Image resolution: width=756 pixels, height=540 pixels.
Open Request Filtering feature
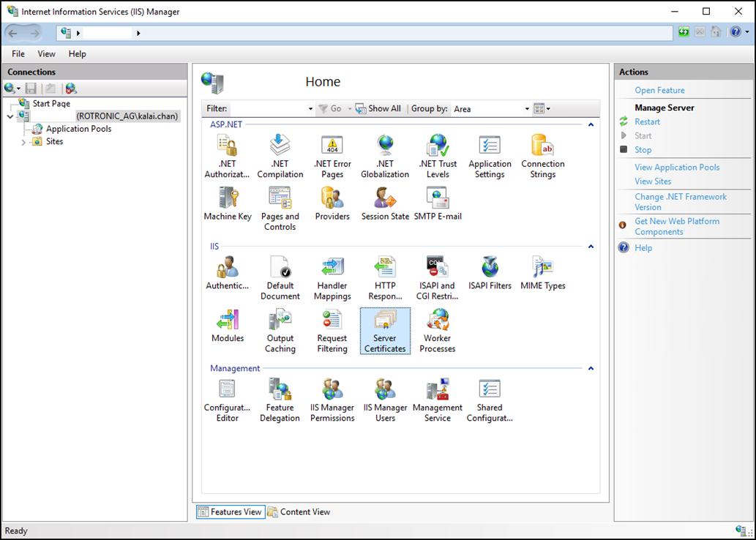coord(332,331)
